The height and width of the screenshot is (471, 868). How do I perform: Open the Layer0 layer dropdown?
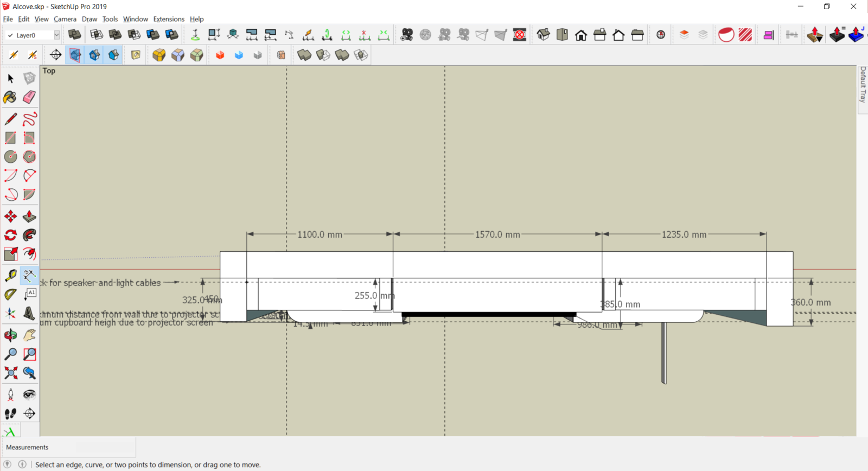point(56,35)
